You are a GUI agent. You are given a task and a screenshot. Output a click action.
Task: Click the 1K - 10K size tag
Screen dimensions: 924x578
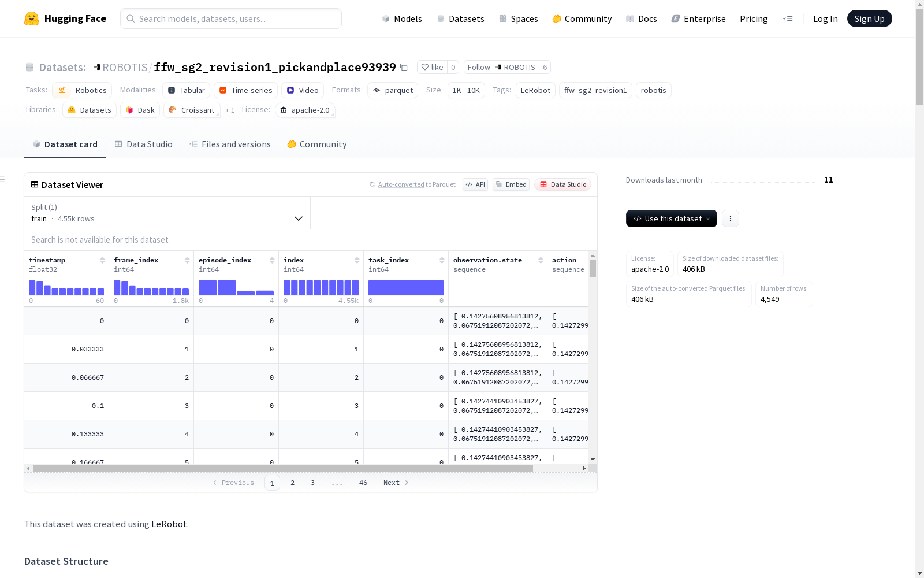[x=466, y=90]
